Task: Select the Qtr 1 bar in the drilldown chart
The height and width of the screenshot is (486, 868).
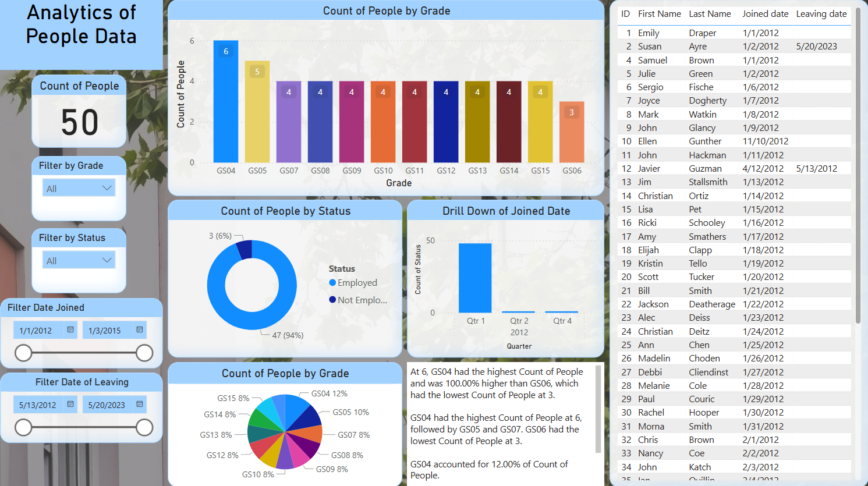Action: click(x=474, y=278)
